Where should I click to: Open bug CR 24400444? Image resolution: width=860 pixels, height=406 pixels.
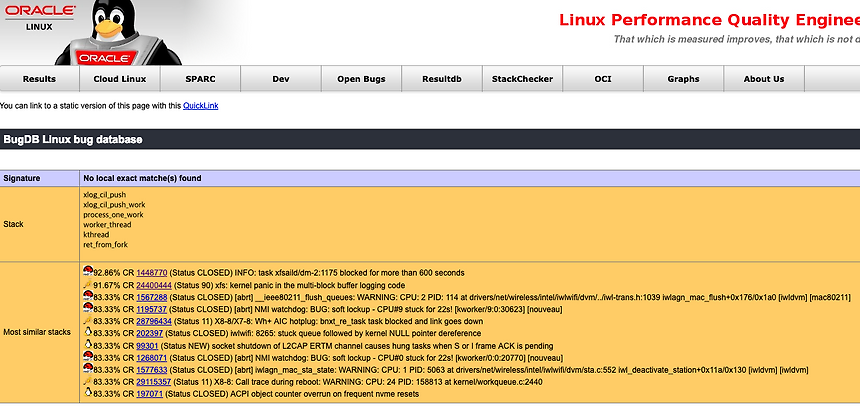pyautogui.click(x=154, y=285)
